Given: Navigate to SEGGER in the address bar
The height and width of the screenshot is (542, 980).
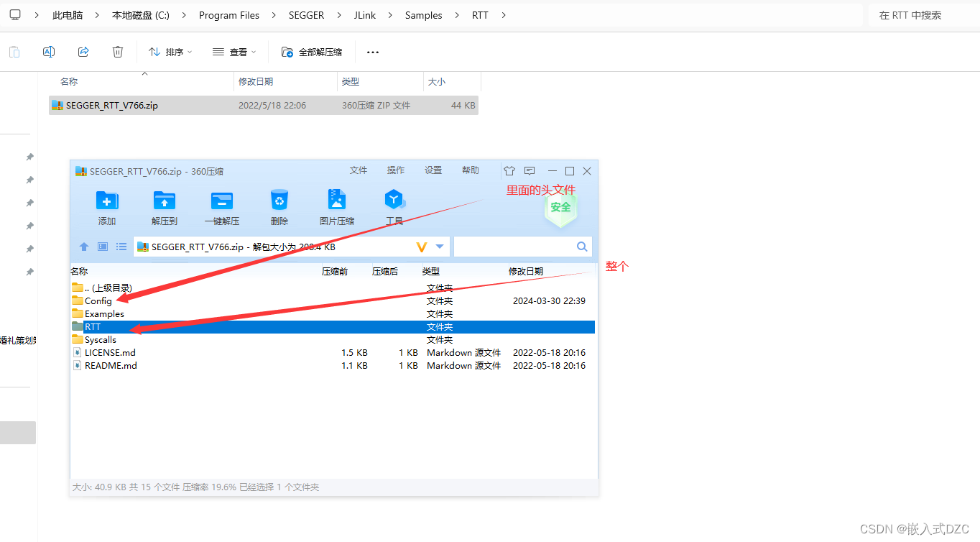Looking at the screenshot, I should tap(306, 15).
